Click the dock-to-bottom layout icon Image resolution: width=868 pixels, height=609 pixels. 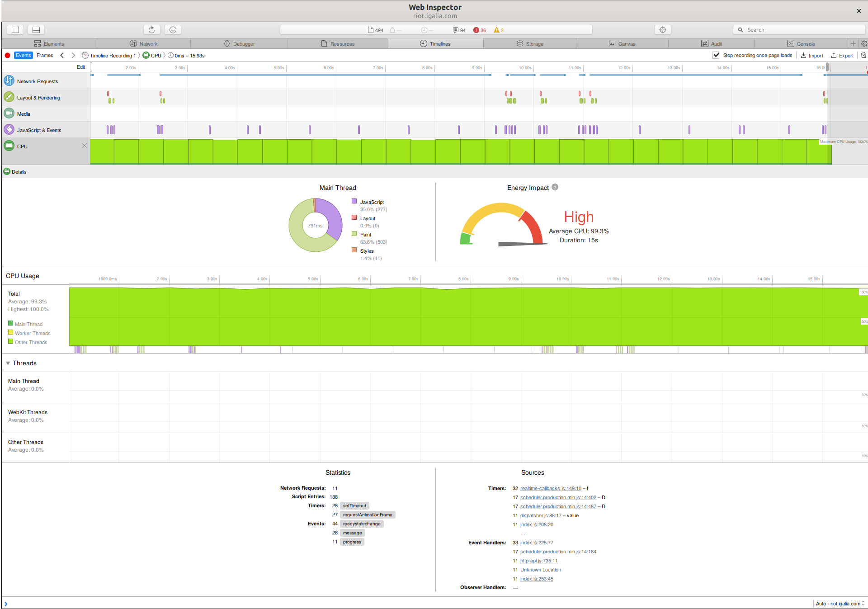click(36, 30)
